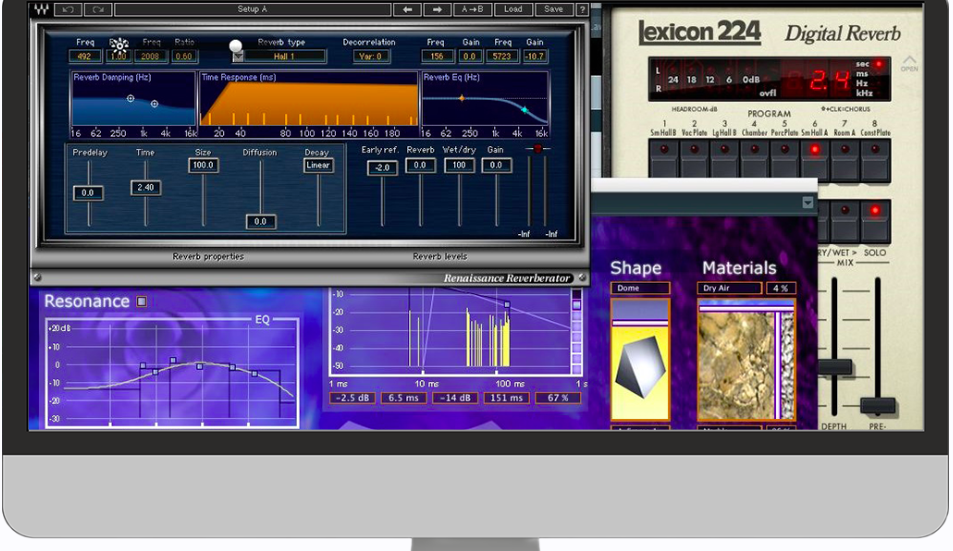953x551 pixels.
Task: Click the Waves logo icon
Action: click(41, 9)
